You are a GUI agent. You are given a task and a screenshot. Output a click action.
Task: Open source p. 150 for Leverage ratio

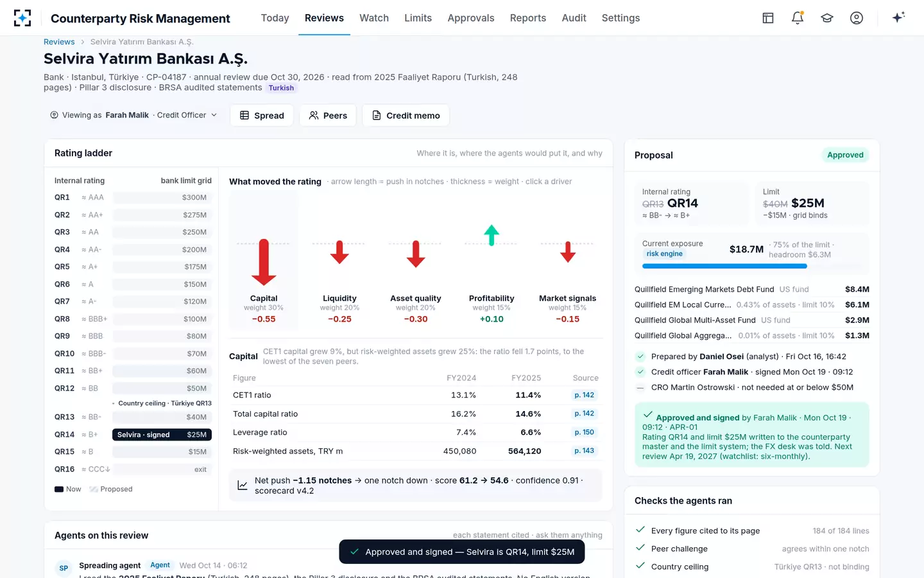[584, 432]
